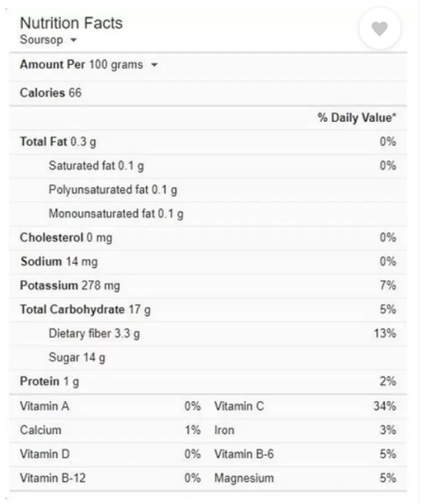Image resolution: width=425 pixels, height=504 pixels.
Task: Click the % Daily Value label
Action: [357, 118]
